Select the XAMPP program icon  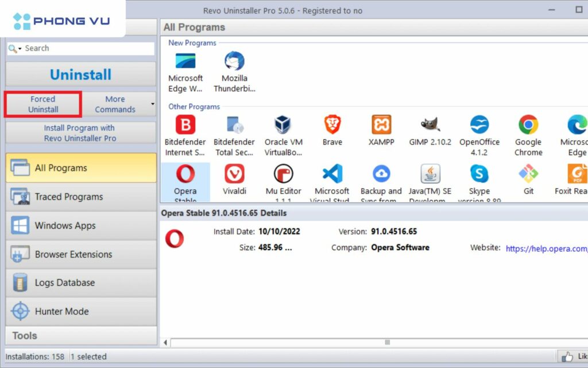click(381, 125)
